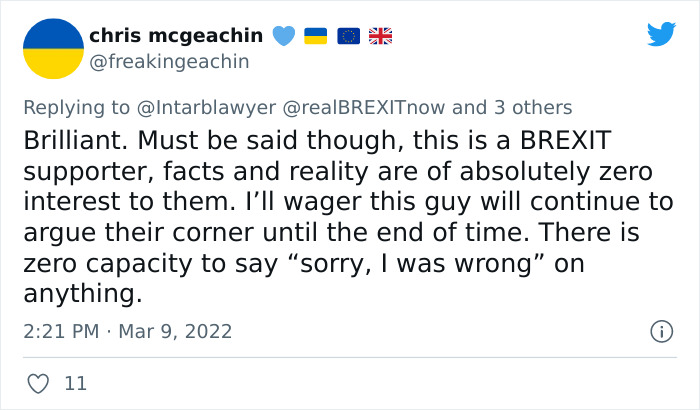Click the blue heart emoji beside the name
Viewport: 700px width, 410px height.
pyautogui.click(x=284, y=36)
